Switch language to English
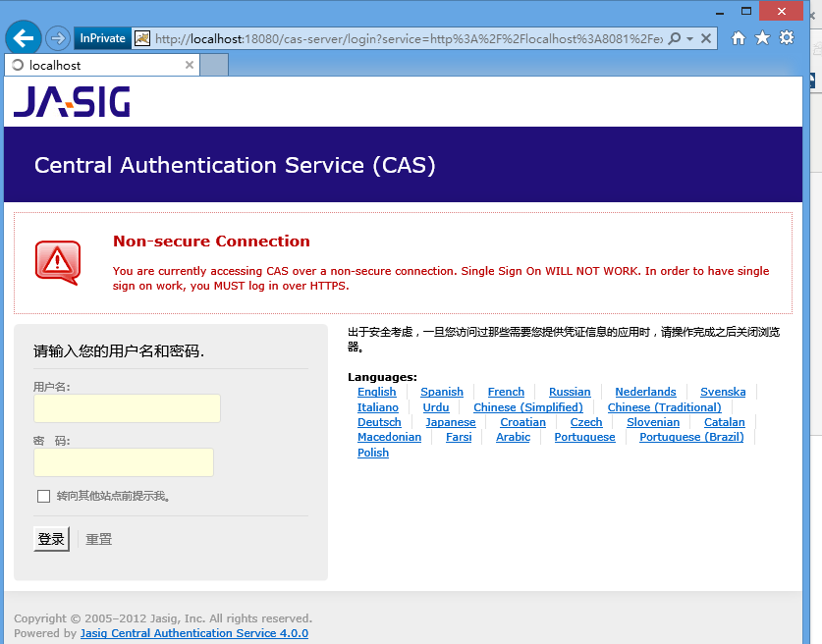 (x=376, y=392)
